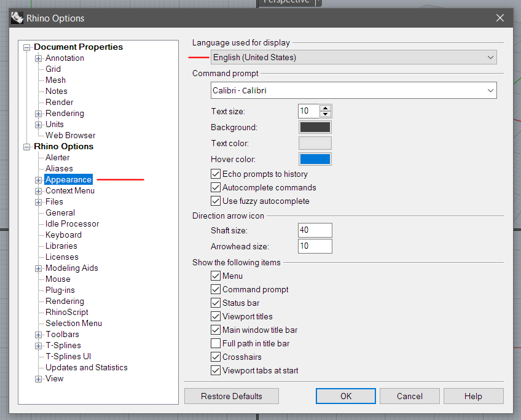The height and width of the screenshot is (420, 521).
Task: Toggle the Echo prompts to history checkbox
Action: pyautogui.click(x=216, y=174)
